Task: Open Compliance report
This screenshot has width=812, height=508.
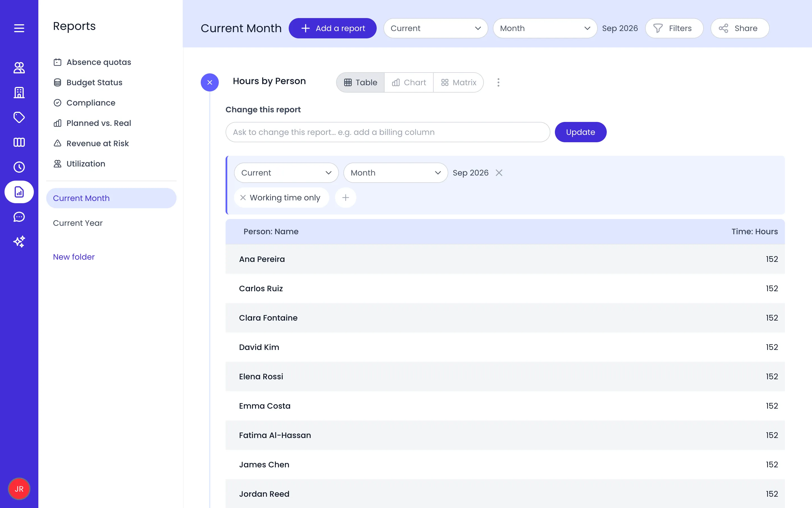Action: tap(84, 103)
